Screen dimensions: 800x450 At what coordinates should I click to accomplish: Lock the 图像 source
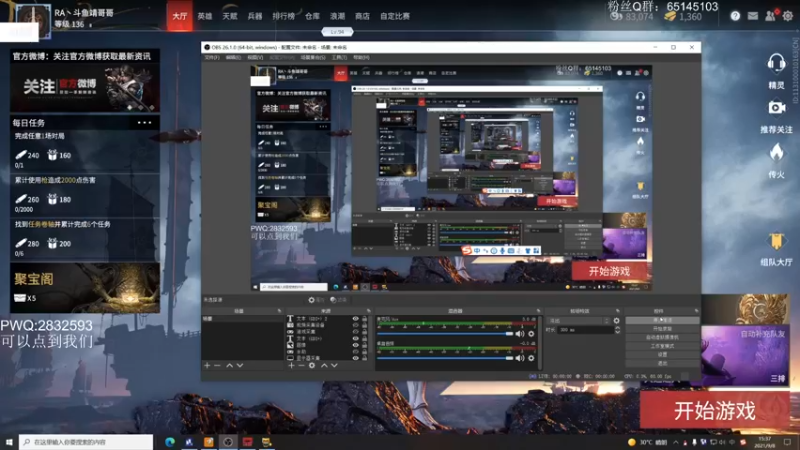click(364, 345)
